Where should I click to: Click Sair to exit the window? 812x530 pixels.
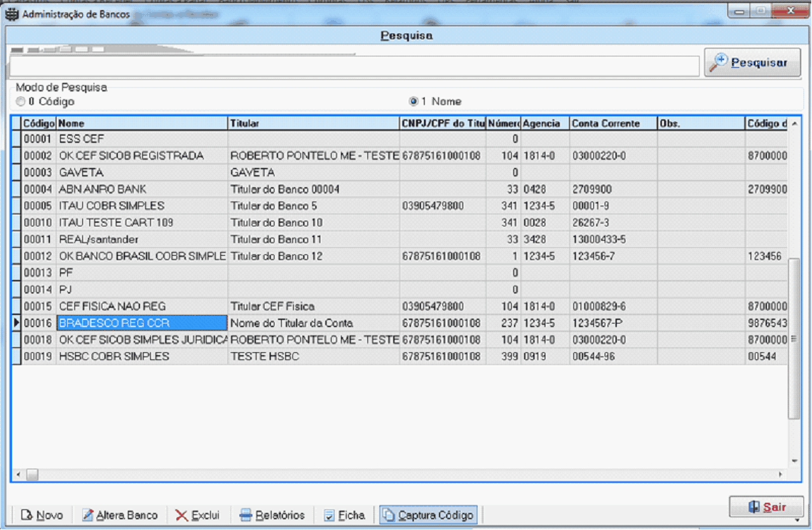click(766, 507)
